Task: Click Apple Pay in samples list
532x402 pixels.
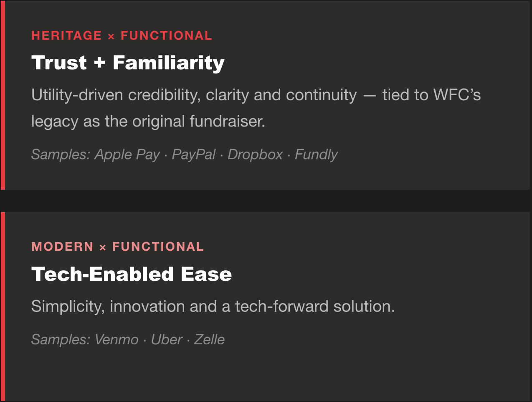Action: pyautogui.click(x=127, y=155)
